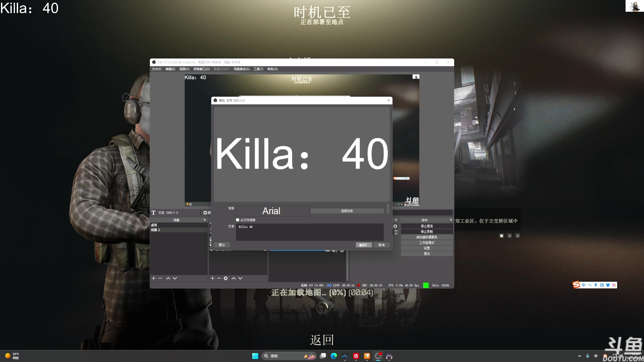Open the 文件(F) menu
Image resolution: width=644 pixels, height=362 pixels.
(x=156, y=69)
